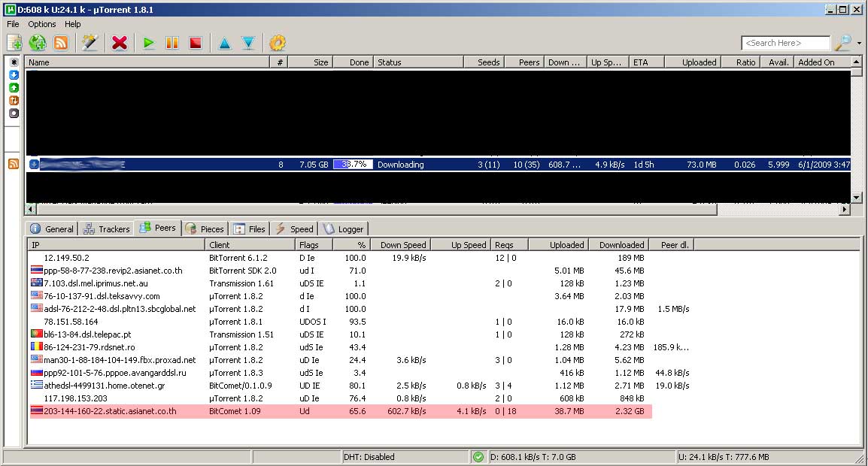Switch to the Trackers tab
The image size is (868, 466).
click(x=107, y=228)
